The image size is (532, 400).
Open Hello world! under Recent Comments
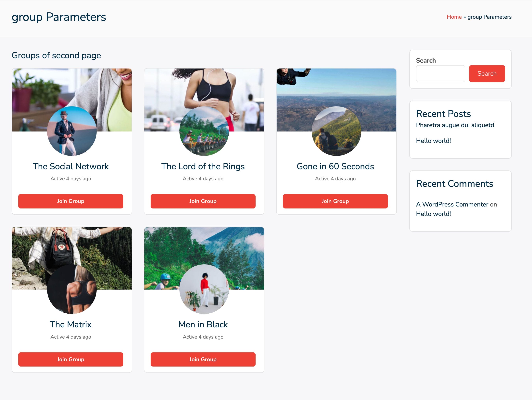coord(433,214)
